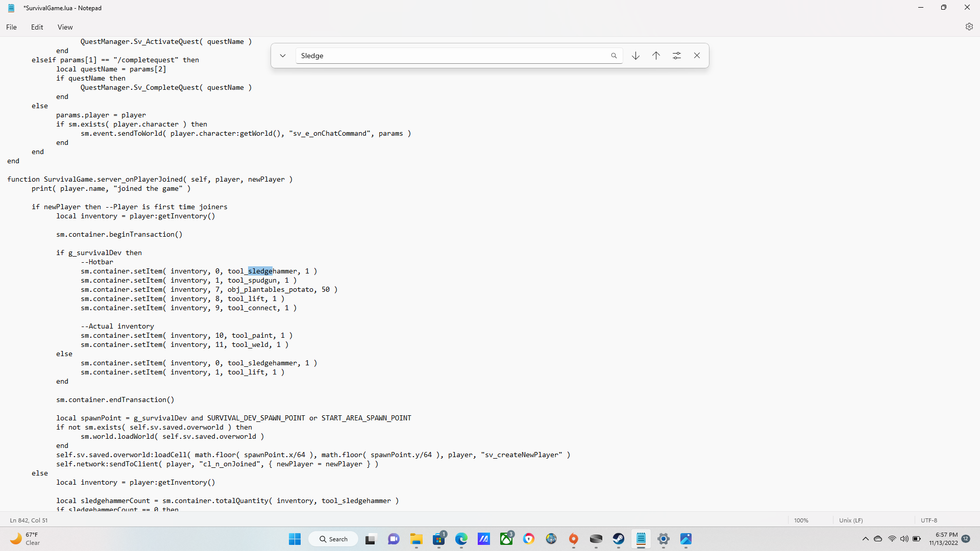Expand the replace chevron in Find bar
Screen dimensions: 980x551
coord(283,56)
